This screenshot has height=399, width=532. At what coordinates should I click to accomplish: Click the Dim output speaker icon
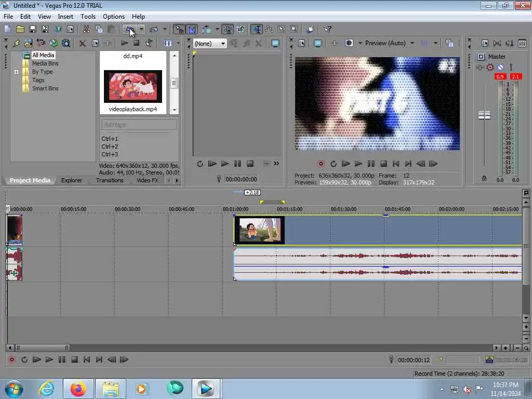click(x=509, y=43)
